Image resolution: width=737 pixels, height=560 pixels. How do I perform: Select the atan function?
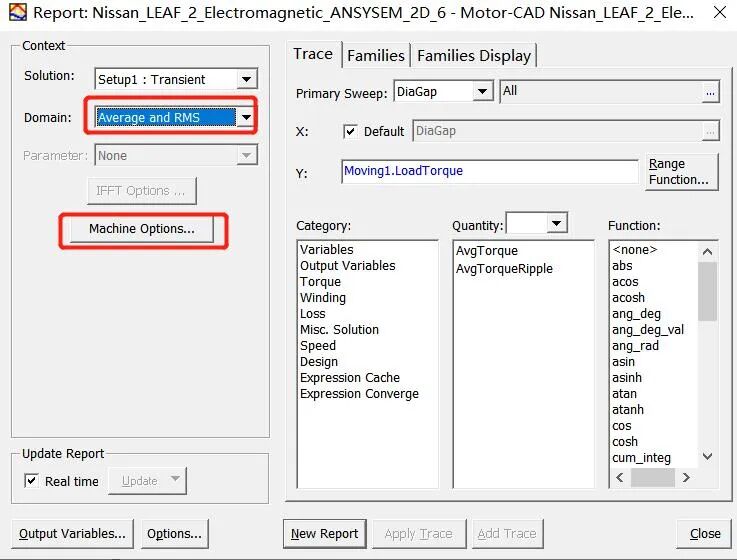click(x=625, y=394)
